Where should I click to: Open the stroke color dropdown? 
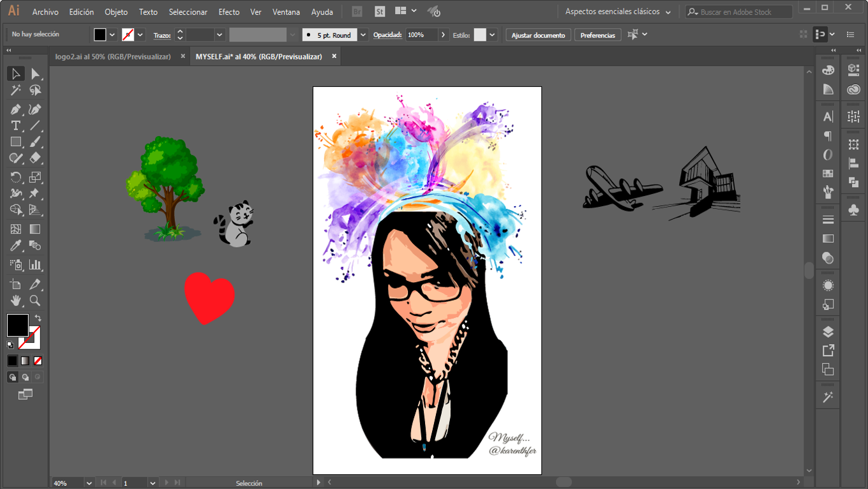point(140,34)
